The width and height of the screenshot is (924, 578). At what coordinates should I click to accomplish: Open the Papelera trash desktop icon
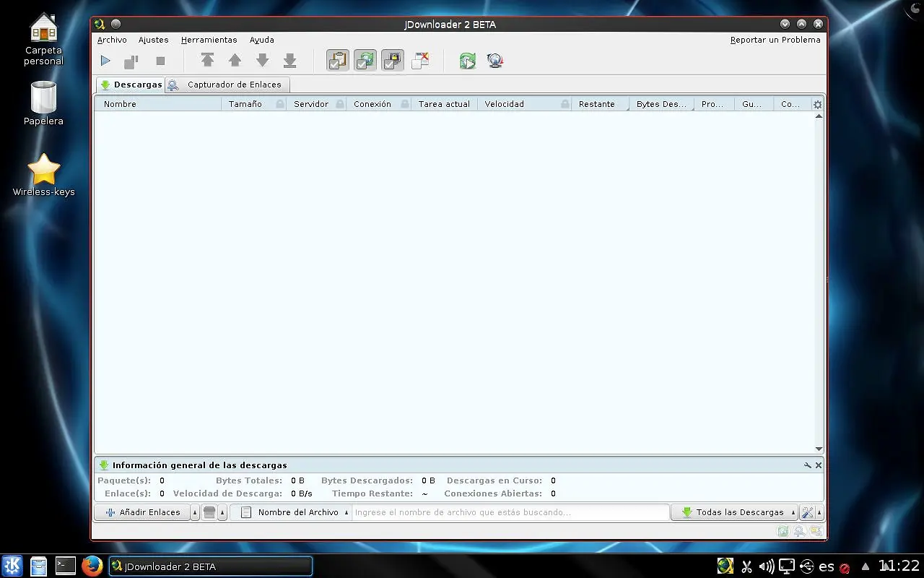click(43, 103)
